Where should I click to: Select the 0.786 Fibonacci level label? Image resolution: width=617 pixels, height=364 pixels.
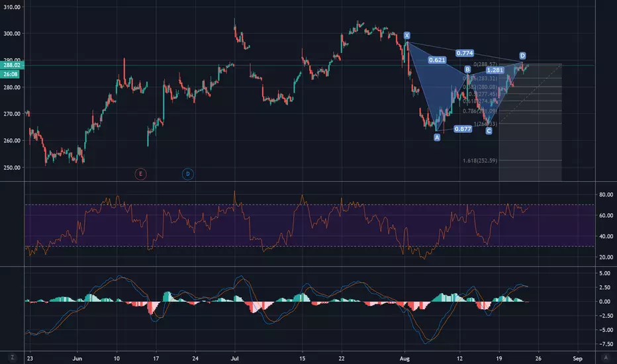tap(480, 111)
